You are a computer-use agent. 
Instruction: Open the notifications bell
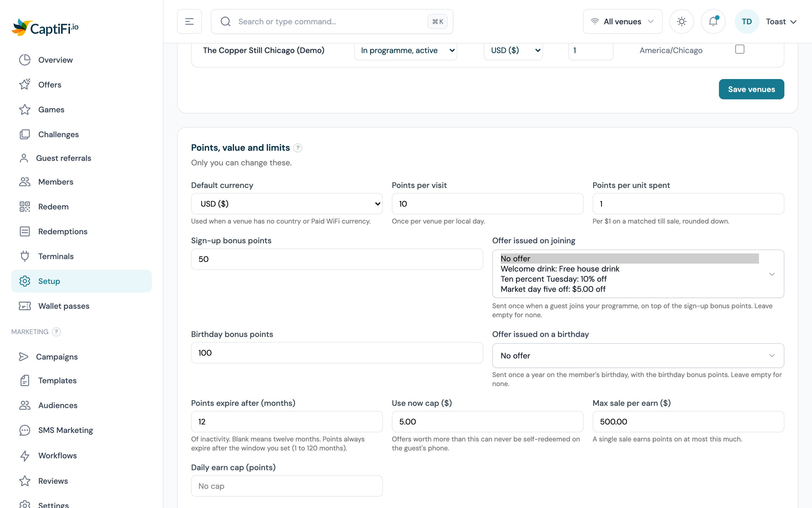[x=713, y=21]
